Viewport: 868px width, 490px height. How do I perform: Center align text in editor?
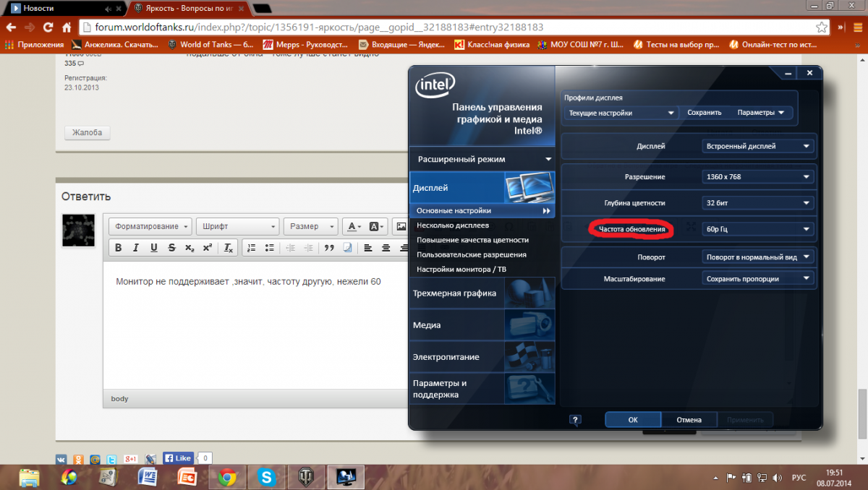[386, 248]
